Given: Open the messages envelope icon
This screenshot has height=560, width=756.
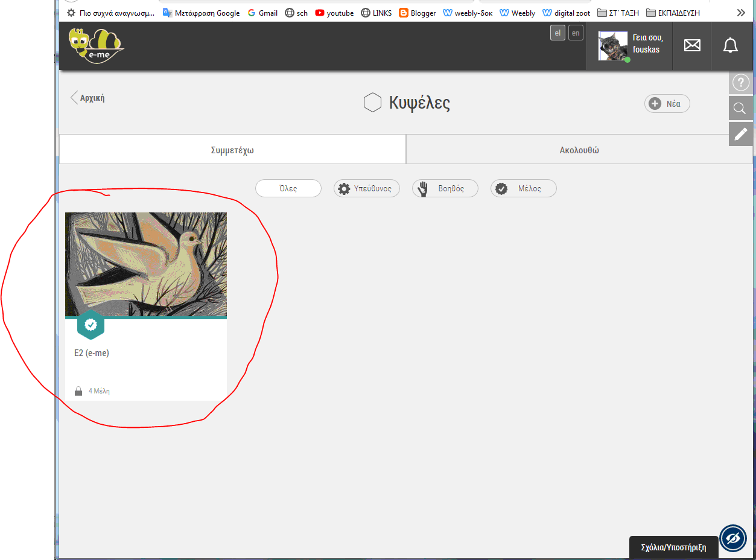Looking at the screenshot, I should [692, 45].
